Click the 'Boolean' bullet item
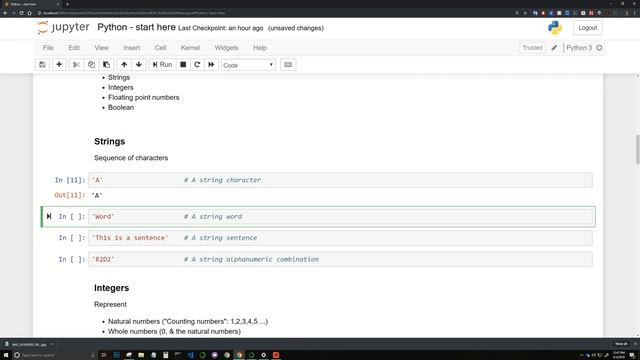640x360 pixels. pos(121,107)
